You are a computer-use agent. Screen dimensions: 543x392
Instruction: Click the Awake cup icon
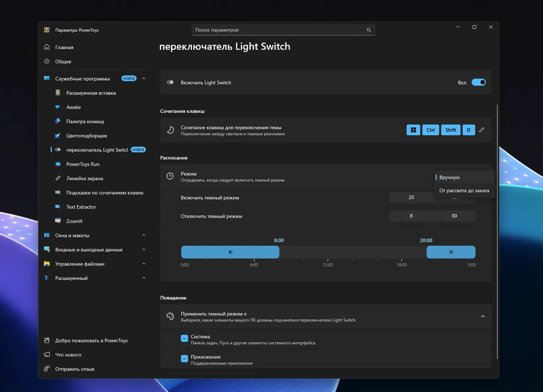click(x=58, y=107)
